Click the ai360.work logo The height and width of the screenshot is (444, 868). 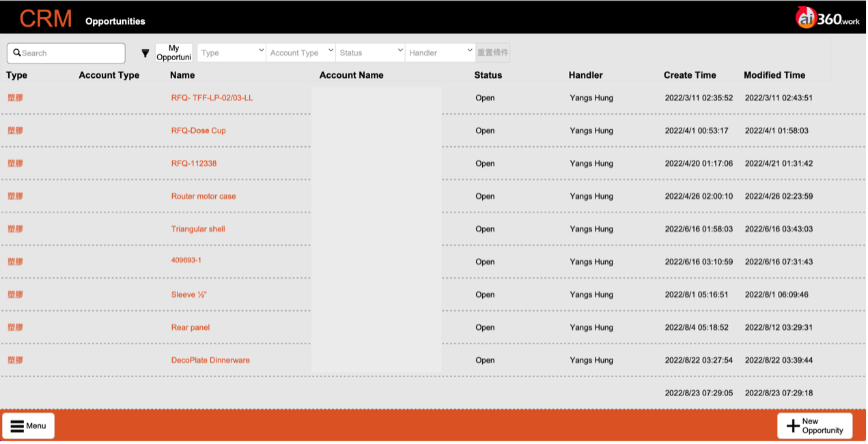[827, 18]
